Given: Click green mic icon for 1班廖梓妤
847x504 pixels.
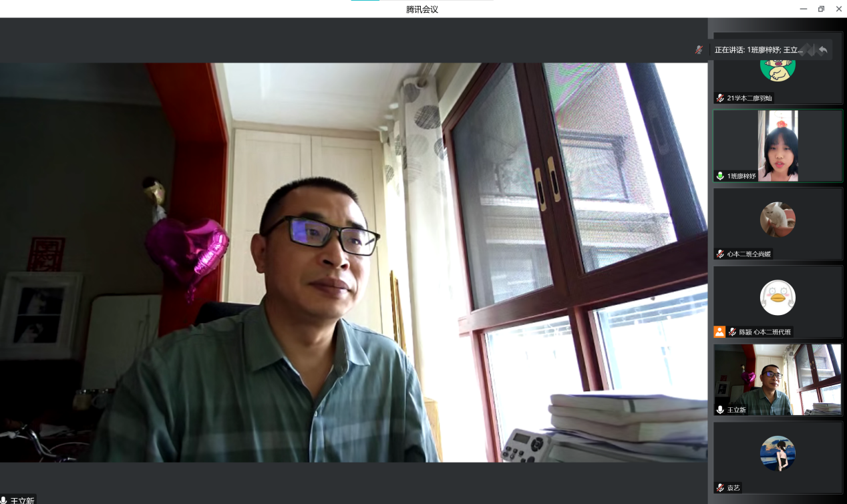Looking at the screenshot, I should 720,176.
